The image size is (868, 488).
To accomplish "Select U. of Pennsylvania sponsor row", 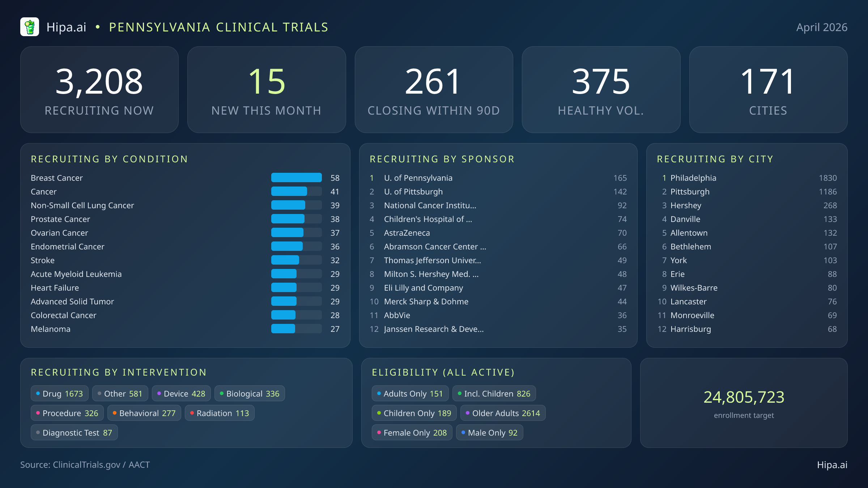I will click(x=498, y=178).
